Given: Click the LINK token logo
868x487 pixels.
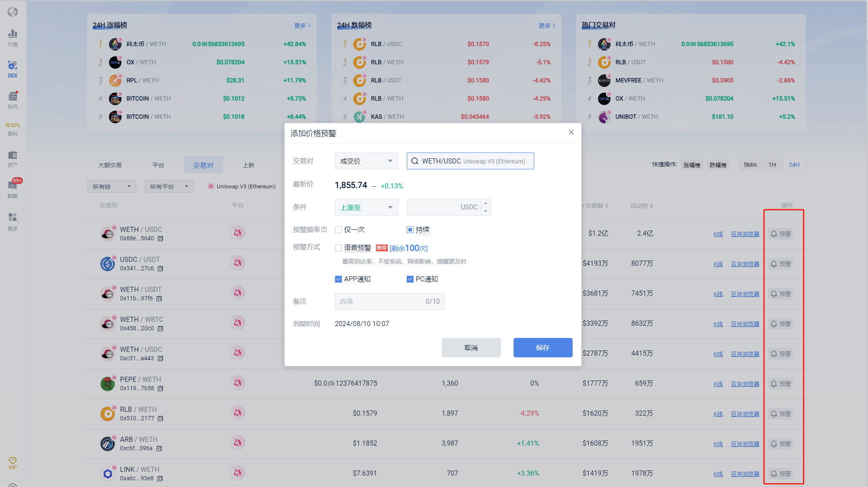Looking at the screenshot, I should 108,473.
